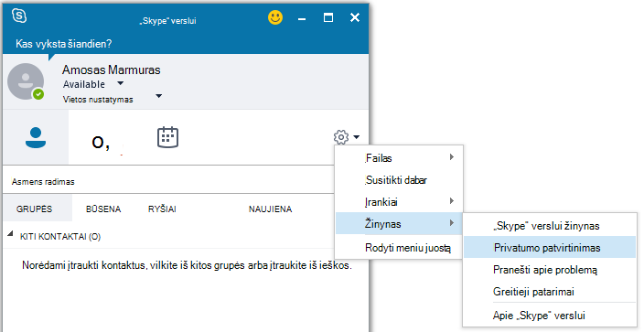
Task: Click the Available status text
Action: (84, 84)
